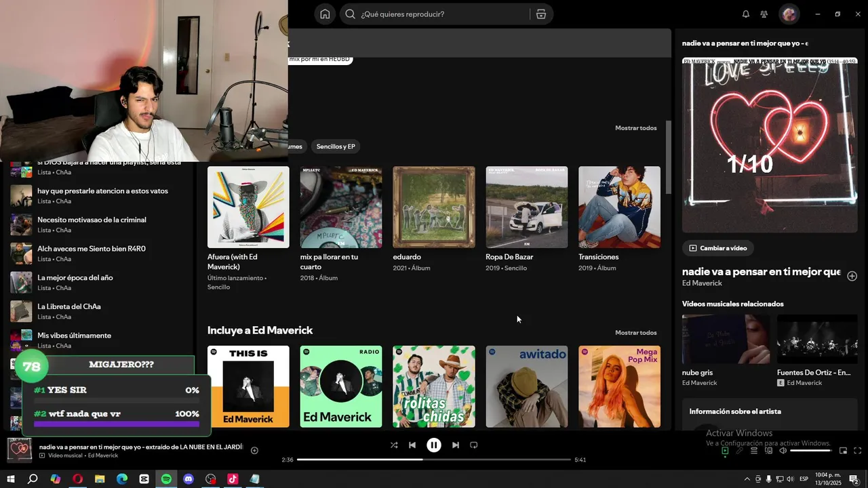This screenshot has height=488, width=868.
Task: Select the 'Sencillos y EP' filter chip
Action: coord(336,146)
